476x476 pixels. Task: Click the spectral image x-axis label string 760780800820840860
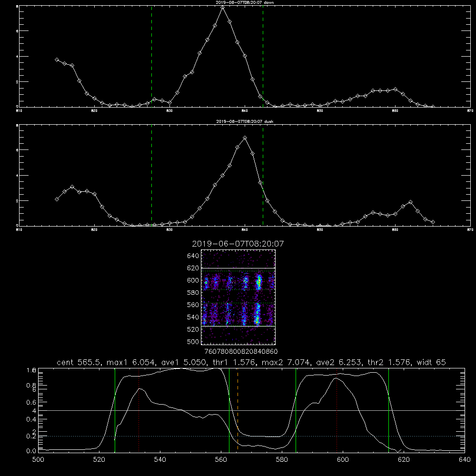tap(241, 352)
